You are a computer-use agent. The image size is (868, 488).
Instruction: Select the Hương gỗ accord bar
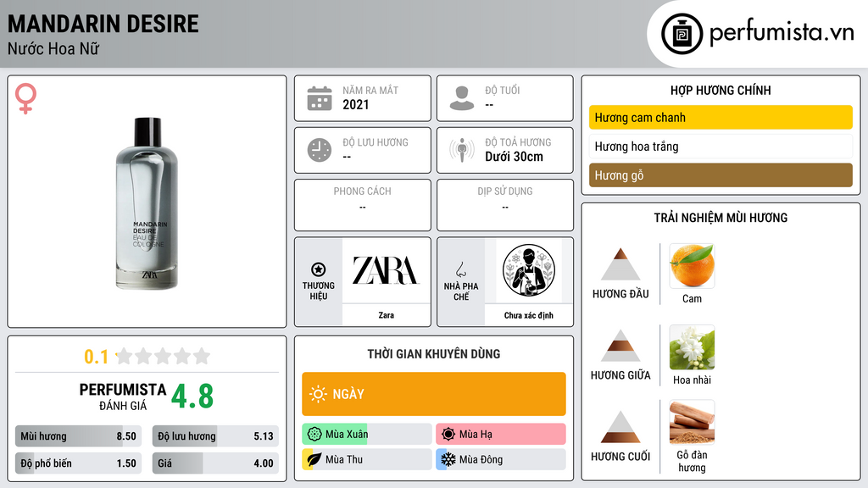coord(721,175)
